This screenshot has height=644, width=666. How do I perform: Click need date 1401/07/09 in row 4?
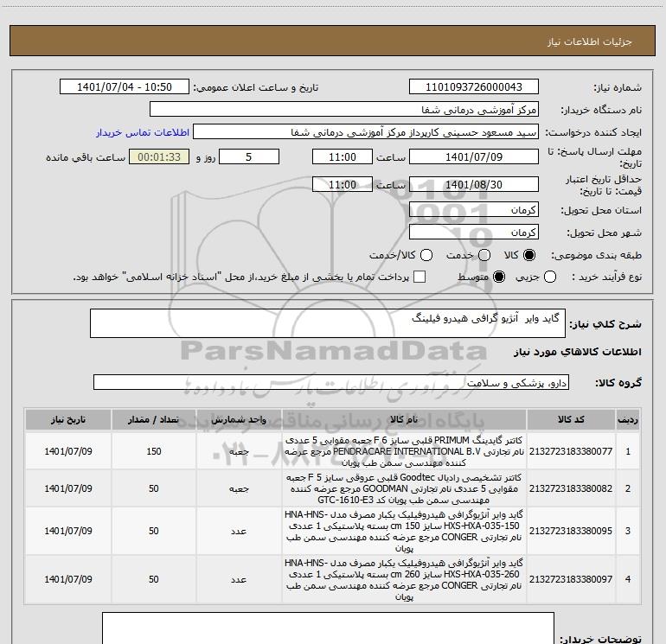[68, 579]
